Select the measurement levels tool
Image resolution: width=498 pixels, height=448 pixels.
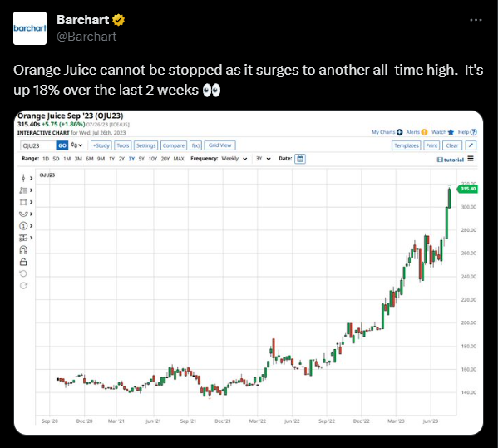23,238
